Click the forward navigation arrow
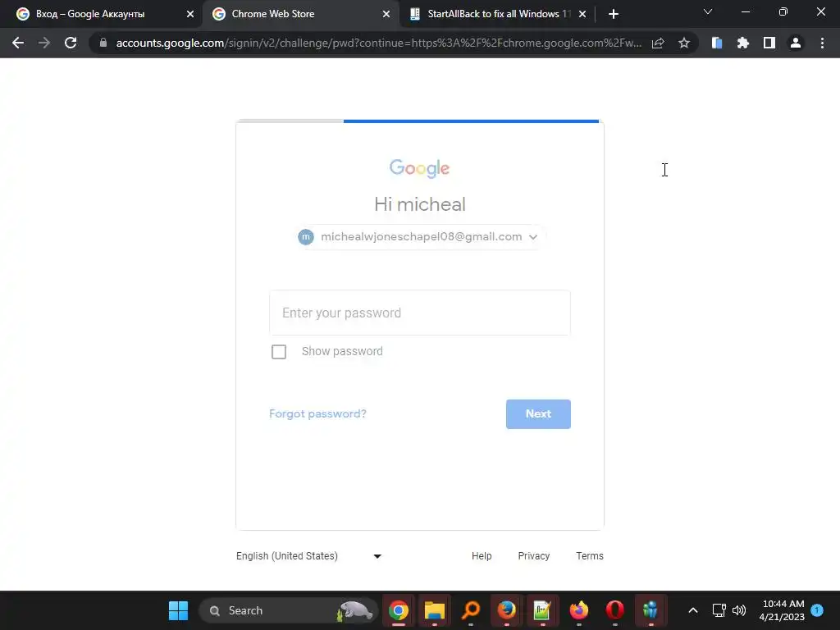 pyautogui.click(x=44, y=43)
